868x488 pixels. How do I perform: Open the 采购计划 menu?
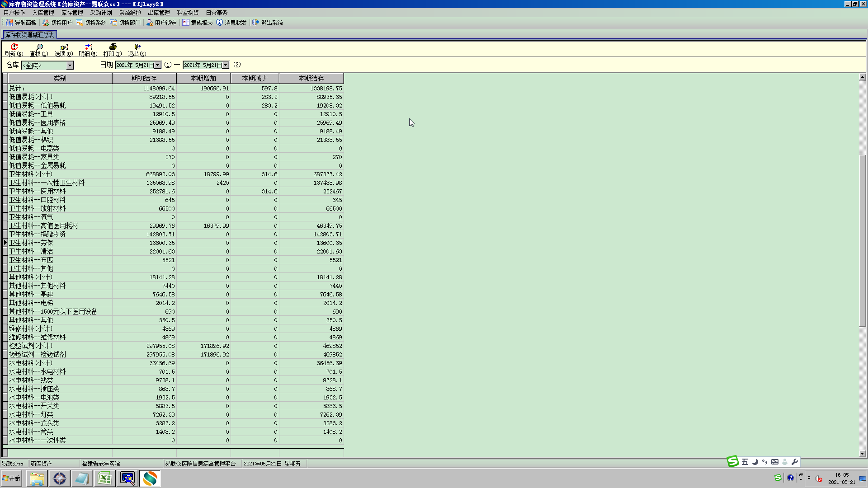coord(101,13)
